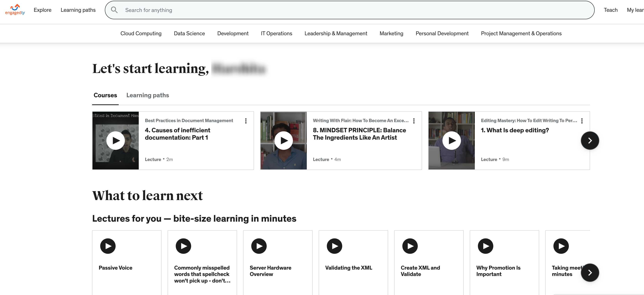Open Why Promotion Is Important title
The image size is (644, 295).
498,271
